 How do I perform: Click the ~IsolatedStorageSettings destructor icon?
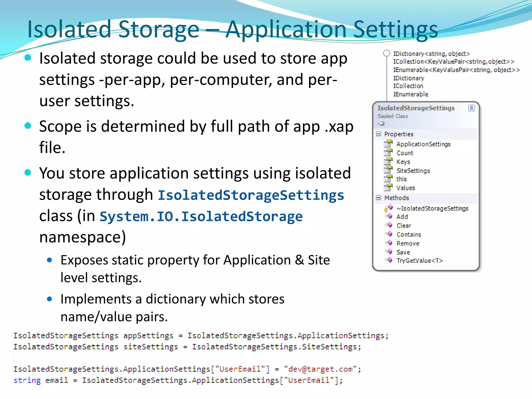(x=388, y=208)
